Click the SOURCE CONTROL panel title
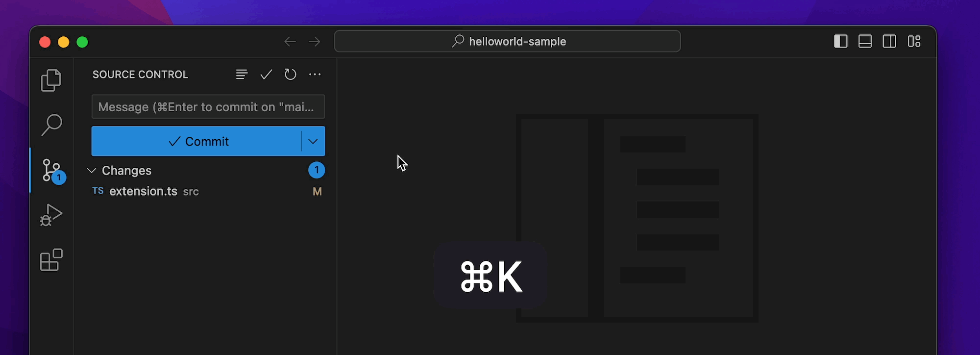The height and width of the screenshot is (355, 980). click(x=140, y=75)
